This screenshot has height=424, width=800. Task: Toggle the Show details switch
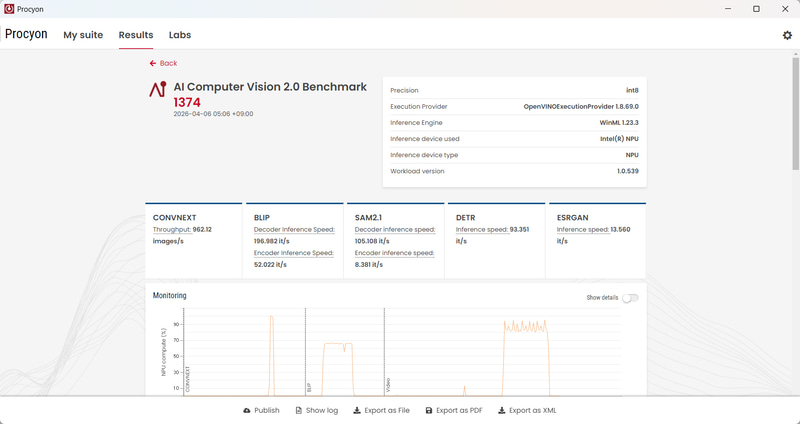[630, 298]
